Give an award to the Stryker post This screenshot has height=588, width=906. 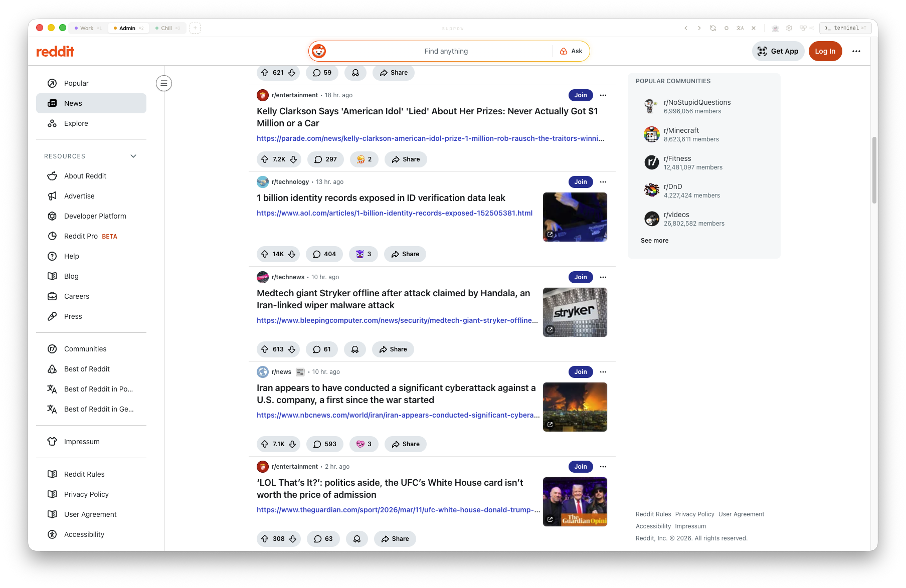[x=355, y=349]
